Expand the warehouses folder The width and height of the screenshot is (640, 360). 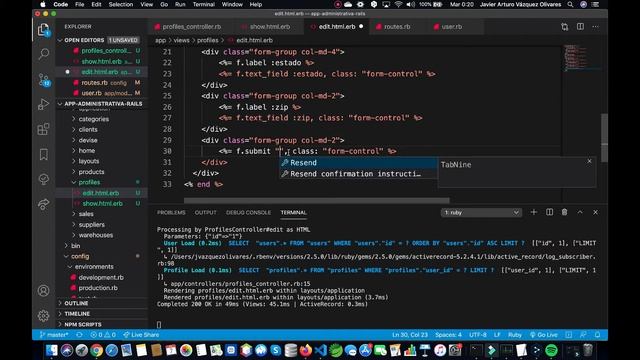tap(96, 235)
